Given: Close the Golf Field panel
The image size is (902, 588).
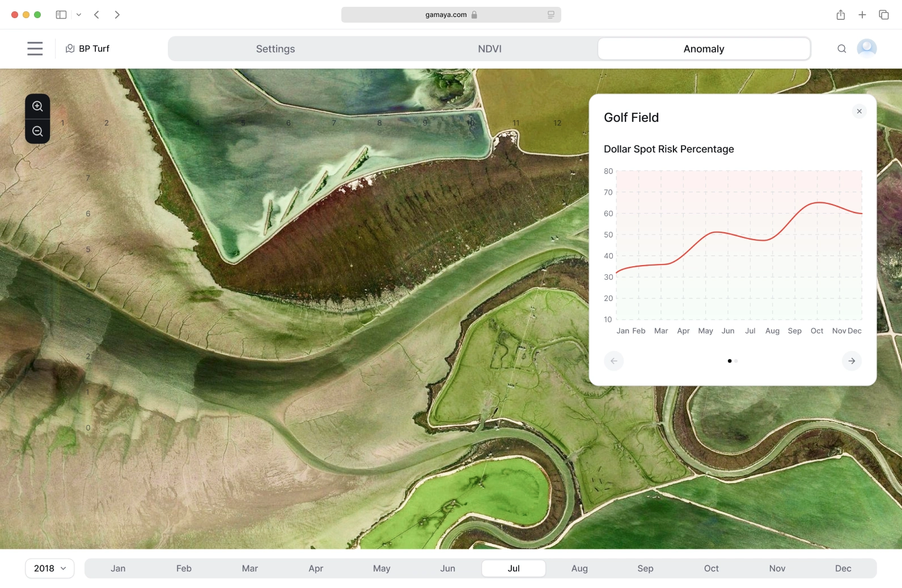Looking at the screenshot, I should point(859,111).
